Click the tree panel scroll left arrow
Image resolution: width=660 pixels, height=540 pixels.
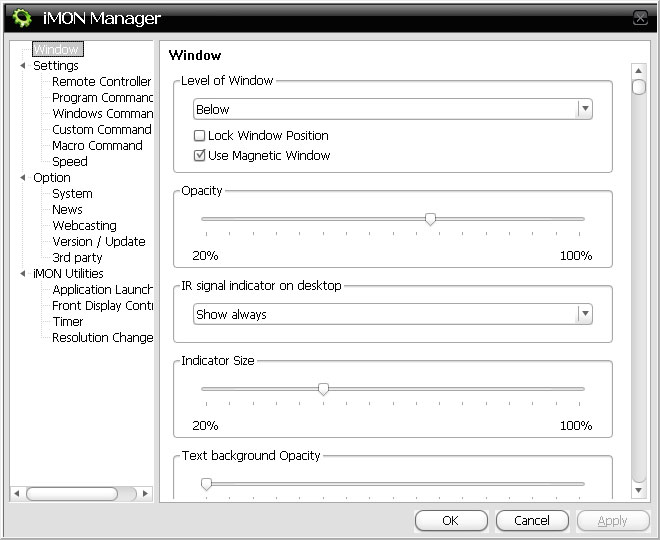16,493
